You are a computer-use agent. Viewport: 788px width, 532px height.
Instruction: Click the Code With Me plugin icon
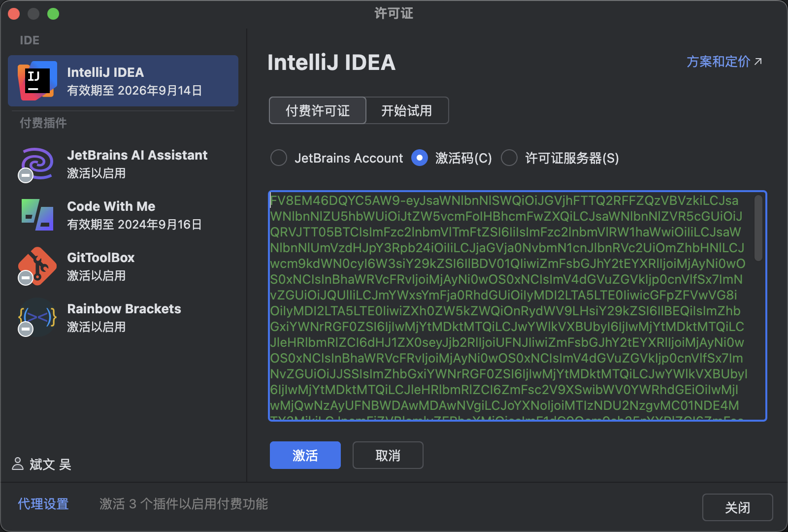(x=37, y=215)
